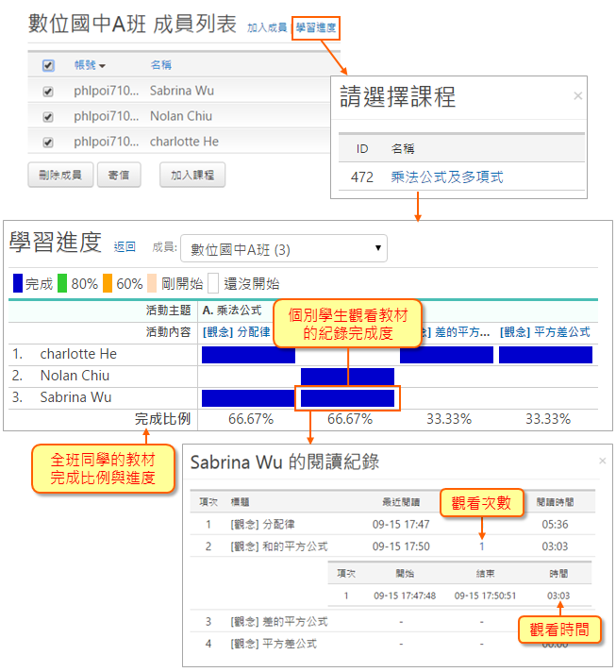The height and width of the screenshot is (672, 616).
Task: Click Nolan Chiu's blue progress bar
Action: [x=347, y=377]
